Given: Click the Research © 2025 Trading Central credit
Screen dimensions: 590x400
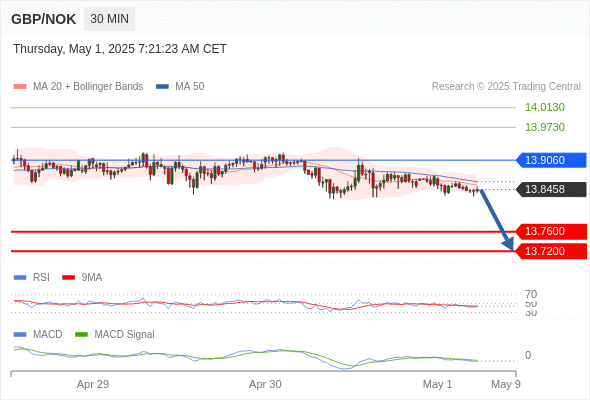Looking at the screenshot, I should click(x=506, y=87).
